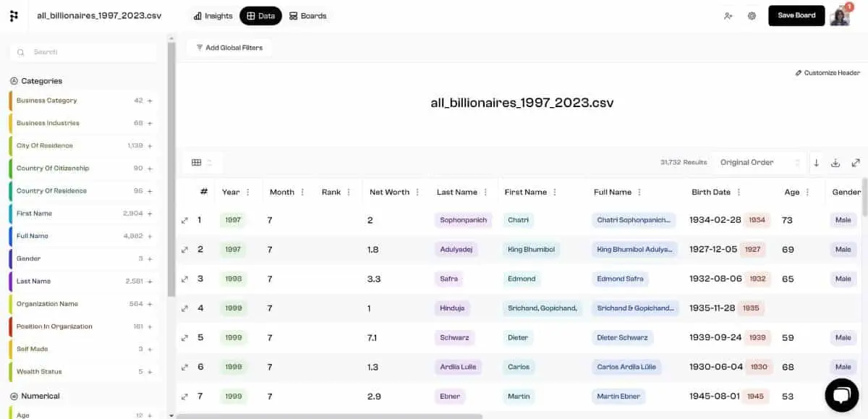Viewport: 868px width, 419px height.
Task: Click the plus next to Wealth Status
Action: pyautogui.click(x=149, y=371)
